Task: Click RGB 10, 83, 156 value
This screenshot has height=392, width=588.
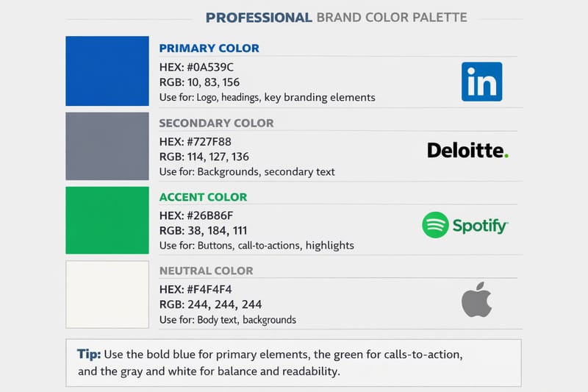Action: coord(199,82)
